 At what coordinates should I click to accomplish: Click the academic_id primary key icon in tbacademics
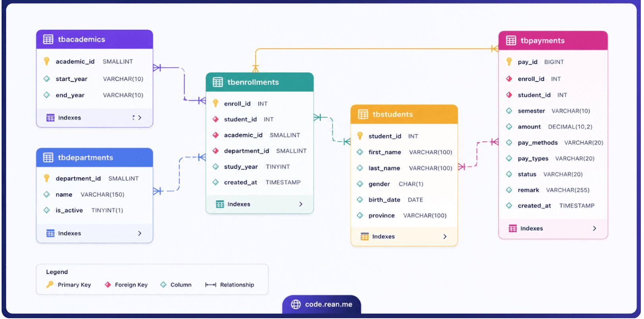point(46,61)
